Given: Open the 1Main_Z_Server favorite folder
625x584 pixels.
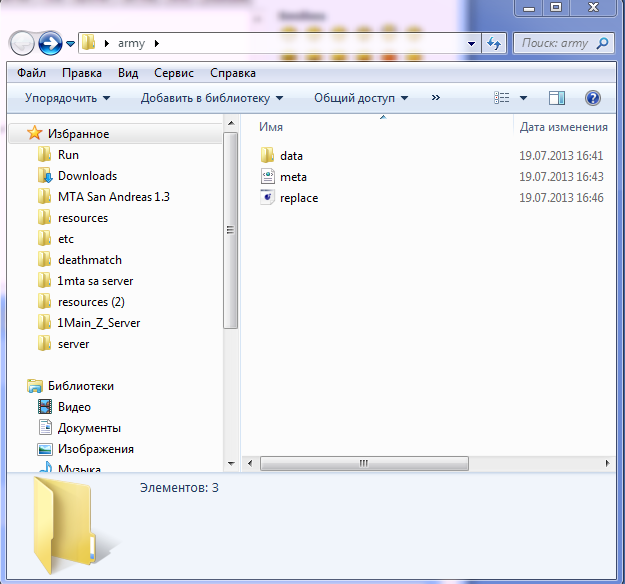Looking at the screenshot, I should 99,323.
